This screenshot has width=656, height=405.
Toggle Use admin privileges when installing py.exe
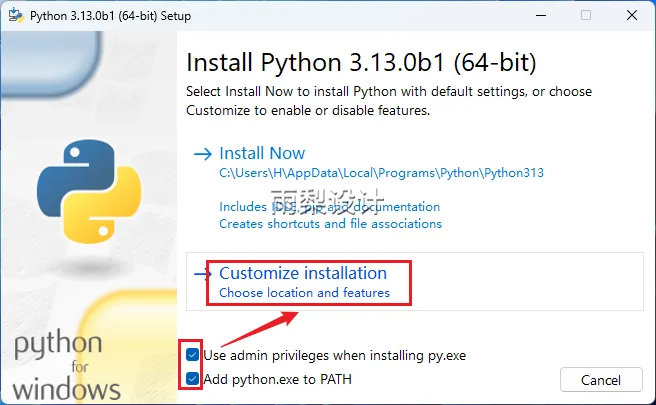(x=192, y=355)
